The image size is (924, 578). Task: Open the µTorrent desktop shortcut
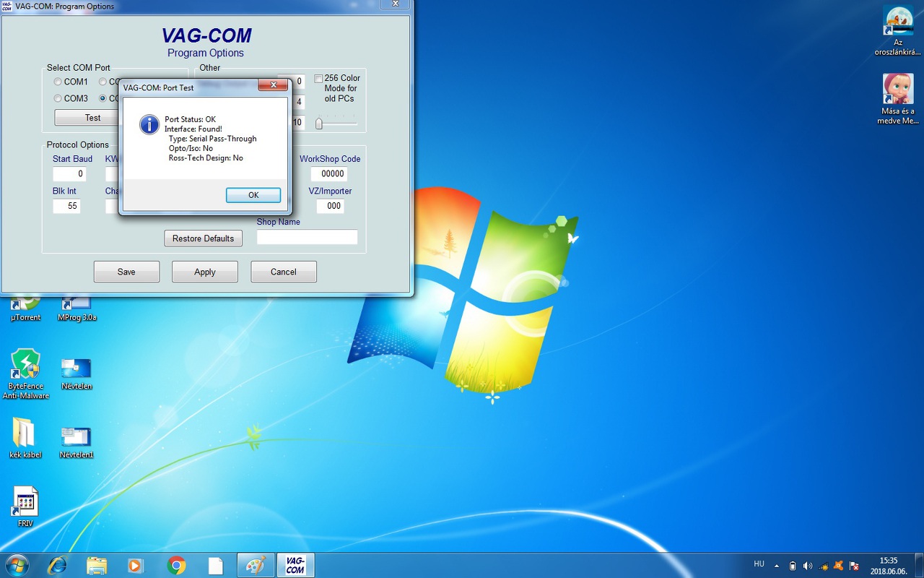26,308
